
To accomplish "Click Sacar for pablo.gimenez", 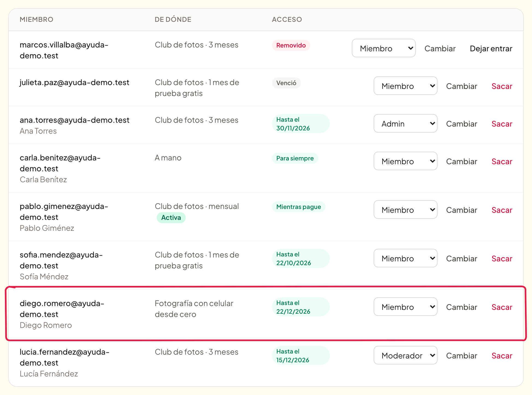I will [502, 210].
